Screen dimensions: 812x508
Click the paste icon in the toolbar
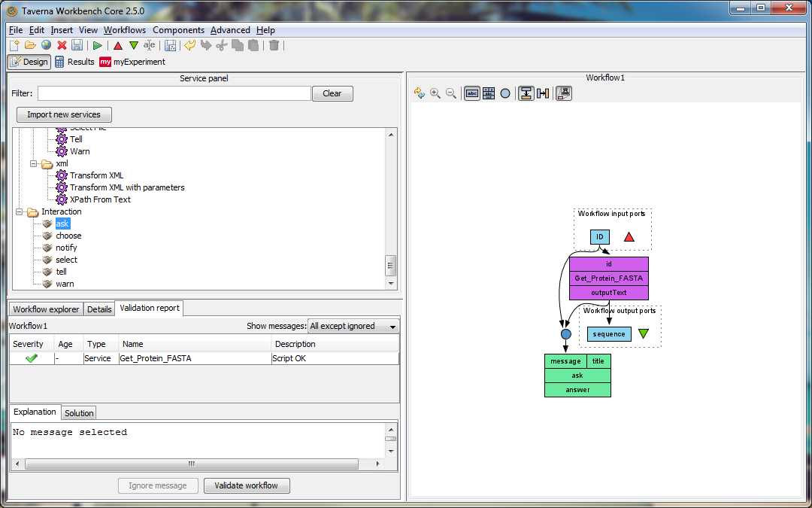click(253, 46)
